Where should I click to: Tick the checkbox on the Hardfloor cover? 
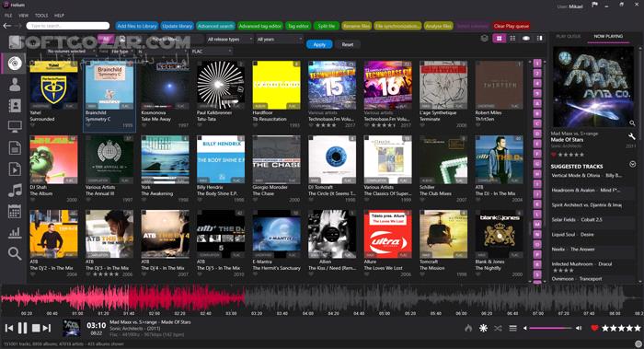tap(255, 64)
